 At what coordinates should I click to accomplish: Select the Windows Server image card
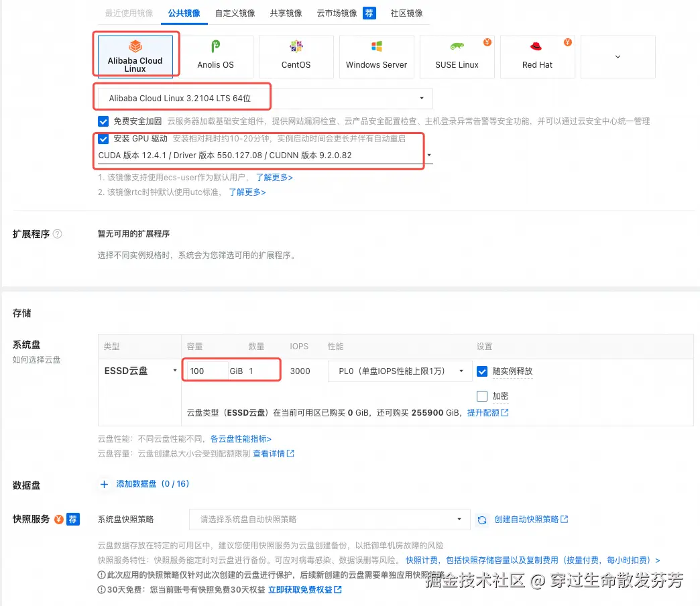376,57
